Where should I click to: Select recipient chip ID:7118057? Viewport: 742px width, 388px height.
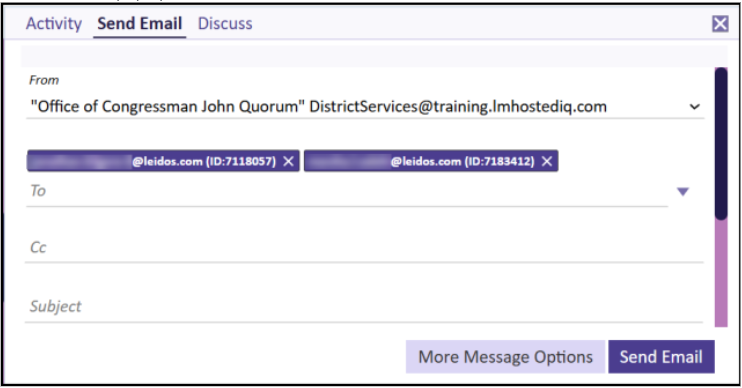tap(163, 161)
